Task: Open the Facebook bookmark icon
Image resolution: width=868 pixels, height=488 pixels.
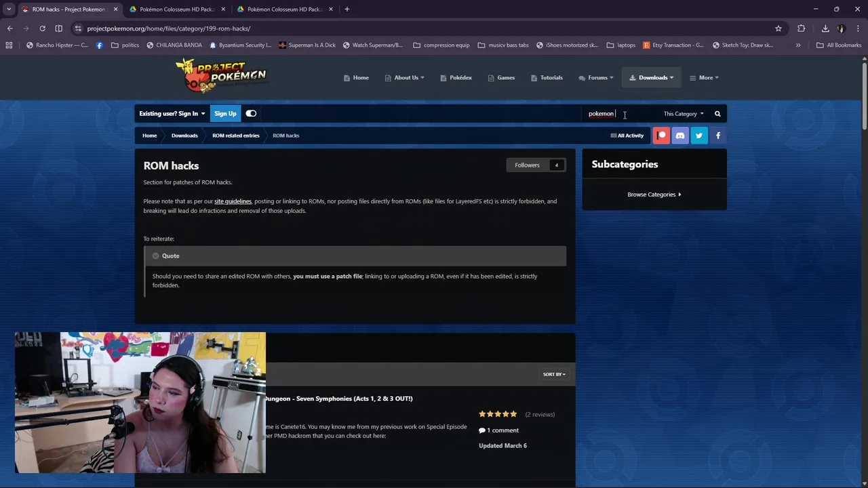Action: [100, 45]
